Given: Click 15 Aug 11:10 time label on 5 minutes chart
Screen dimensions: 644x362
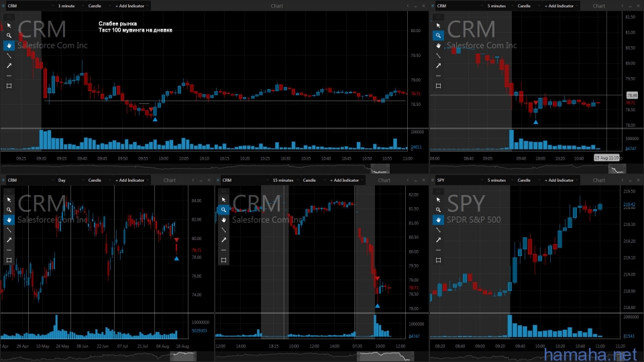Looking at the screenshot, I should [x=606, y=158].
